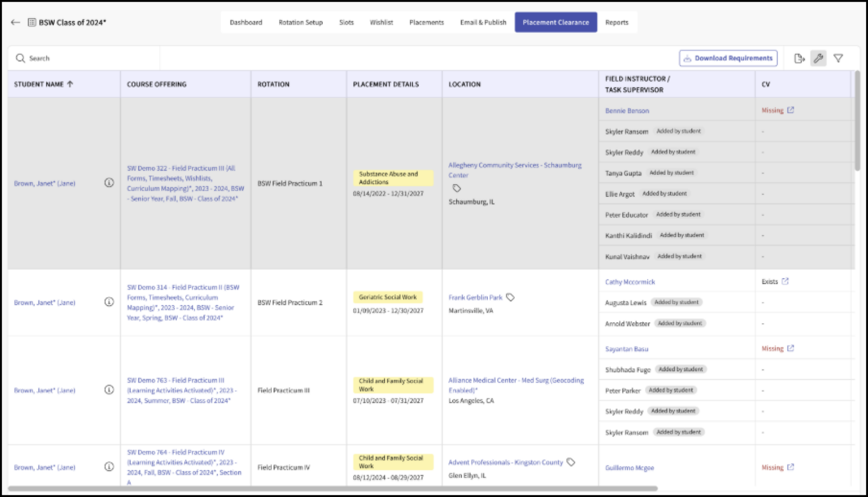Viewport: 868px width, 497px height.
Task: Go back using the left arrow icon
Action: (15, 22)
